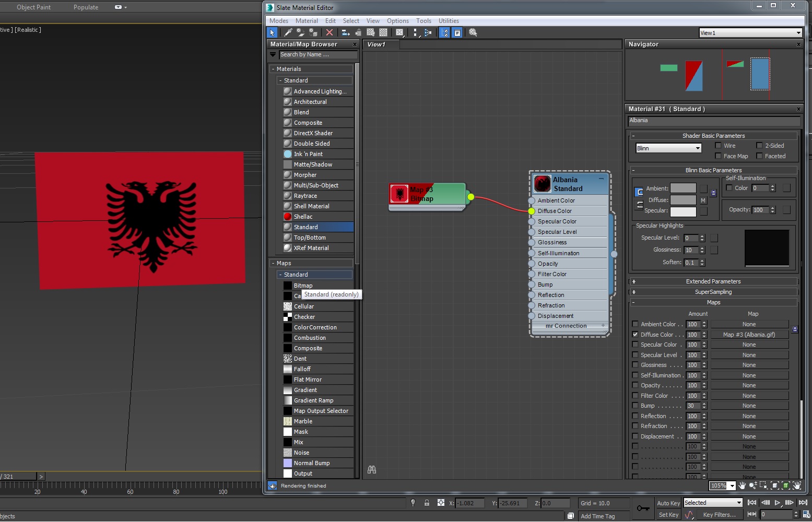
Task: Click the Put Material to Scene icon
Action: click(x=301, y=32)
